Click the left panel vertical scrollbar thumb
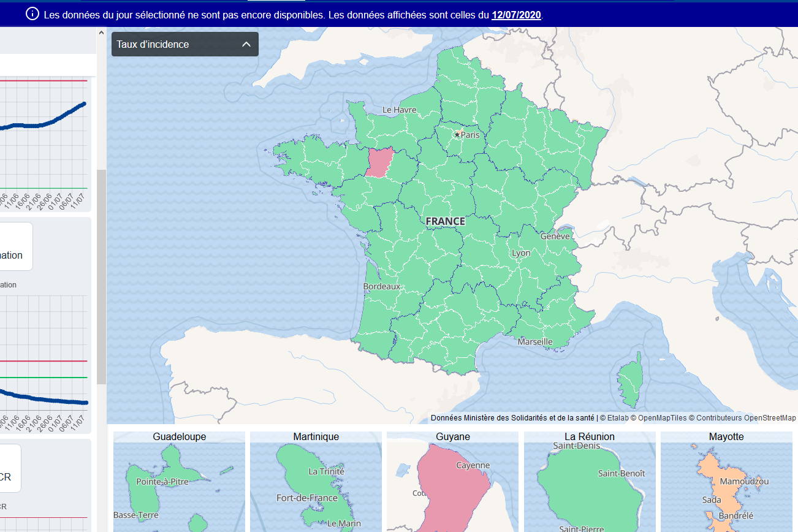The image size is (798, 532). (x=101, y=276)
